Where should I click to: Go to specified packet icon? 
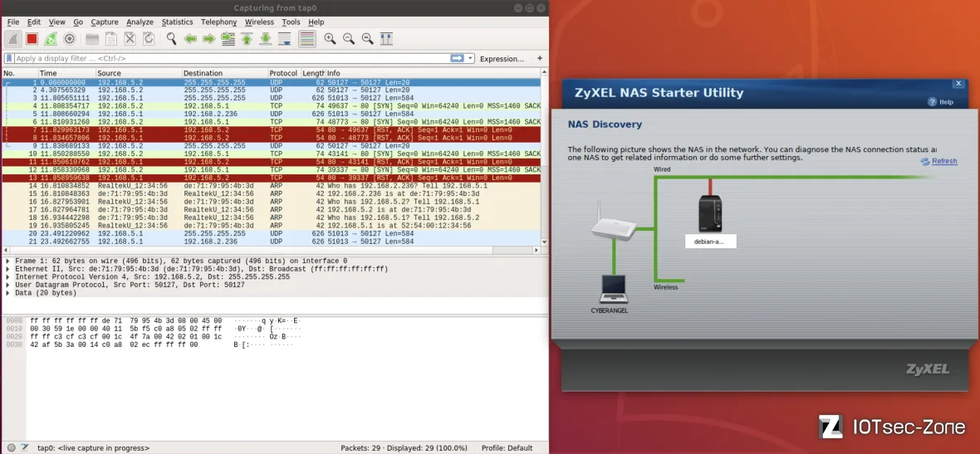pyautogui.click(x=228, y=39)
